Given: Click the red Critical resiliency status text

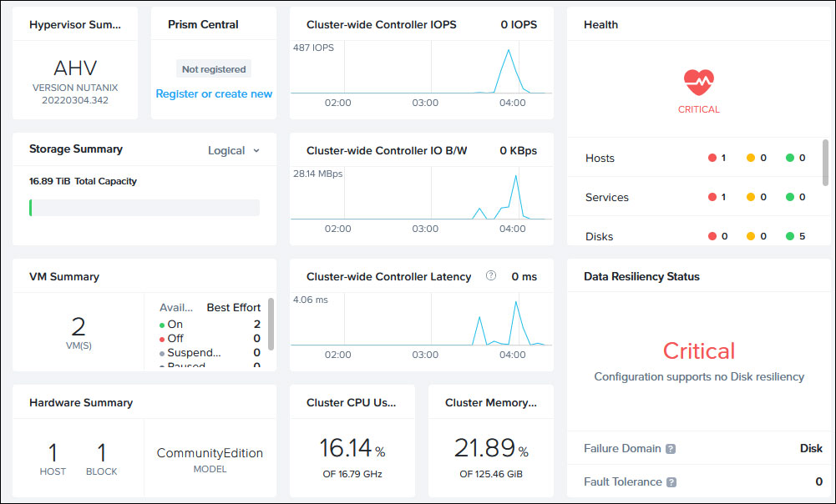Looking at the screenshot, I should 698,350.
